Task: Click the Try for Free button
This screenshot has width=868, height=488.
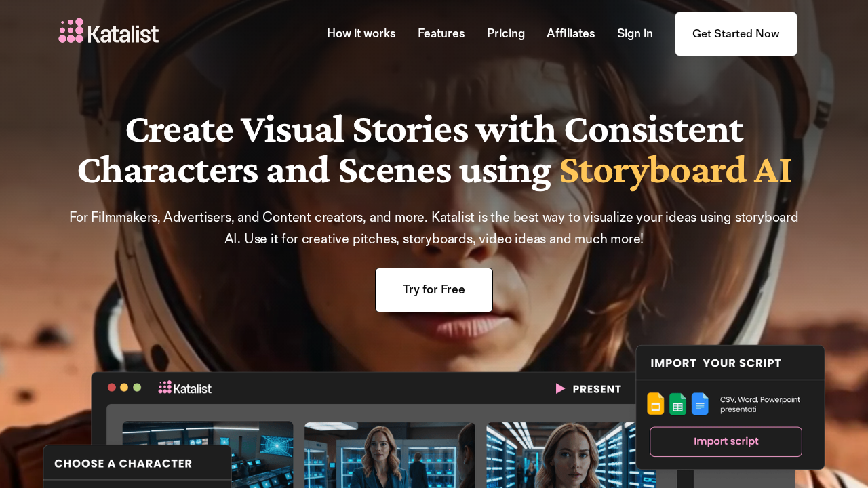Action: click(433, 289)
